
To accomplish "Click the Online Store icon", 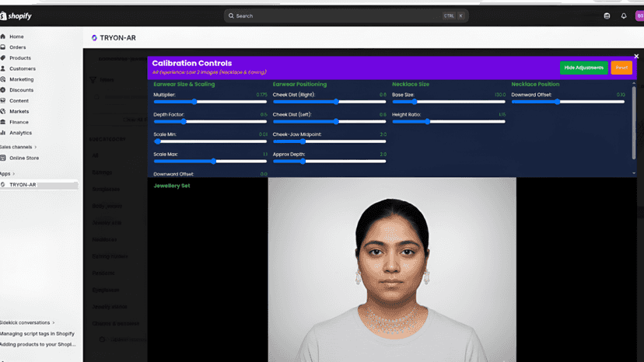I will pos(3,158).
